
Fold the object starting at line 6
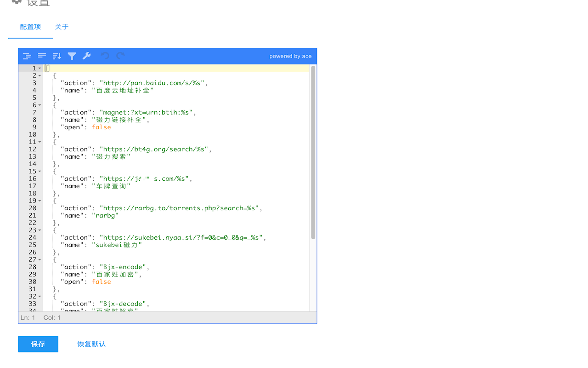point(40,105)
